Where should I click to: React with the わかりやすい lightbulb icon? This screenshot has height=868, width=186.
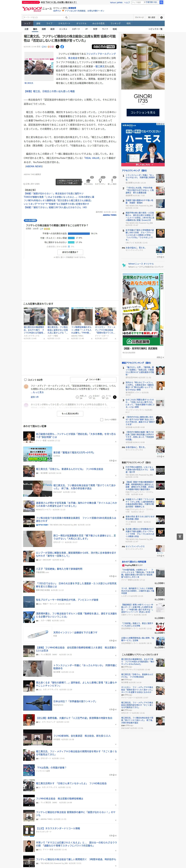[x=100, y=181]
